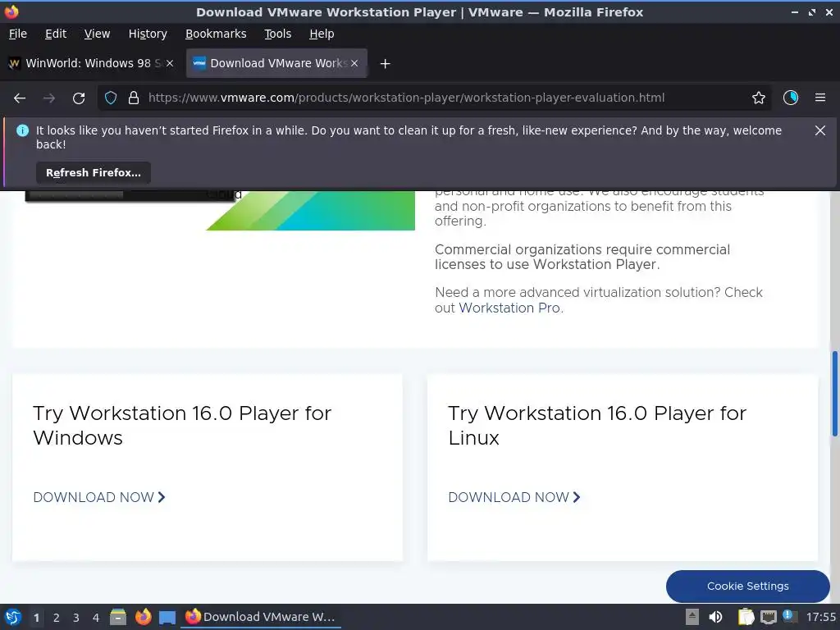Screen dimensions: 840x630
Task: Open the Bookmarks menu
Action: point(216,34)
